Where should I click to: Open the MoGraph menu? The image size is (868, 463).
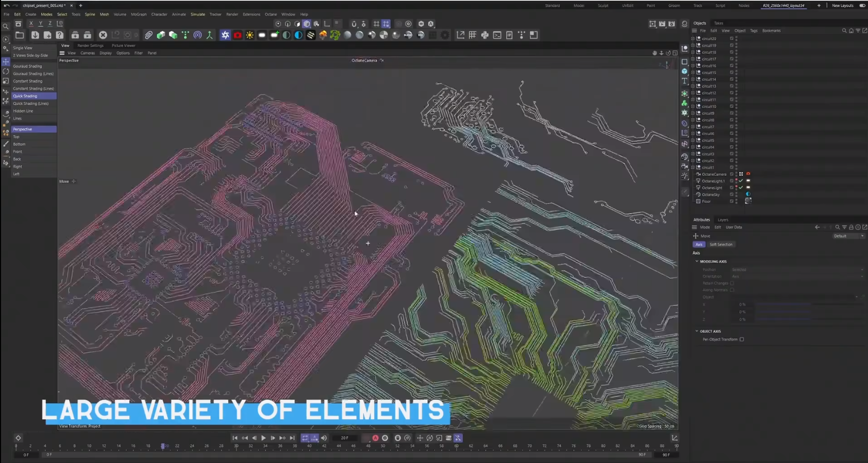click(x=139, y=14)
